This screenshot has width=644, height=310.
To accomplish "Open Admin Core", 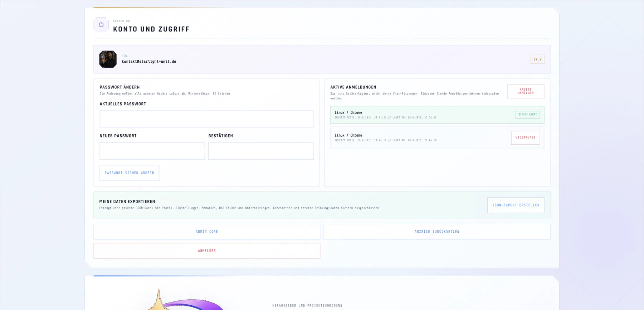I will [x=207, y=232].
